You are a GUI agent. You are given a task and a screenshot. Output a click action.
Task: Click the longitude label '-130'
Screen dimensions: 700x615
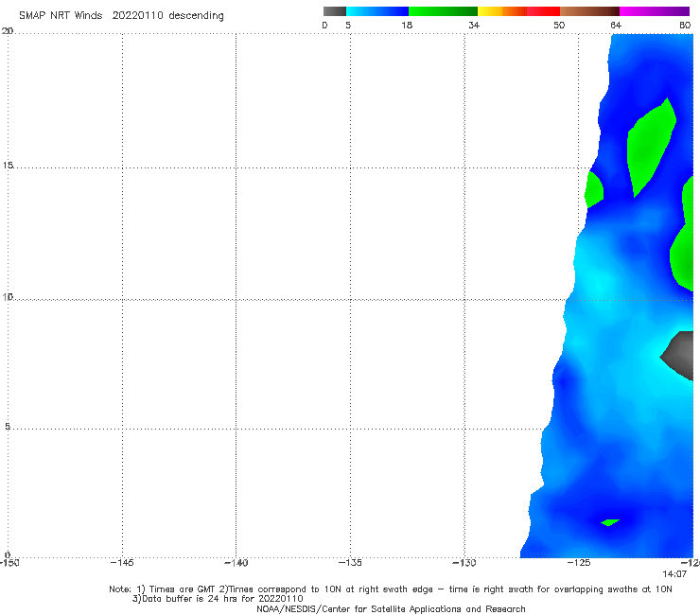[464, 563]
